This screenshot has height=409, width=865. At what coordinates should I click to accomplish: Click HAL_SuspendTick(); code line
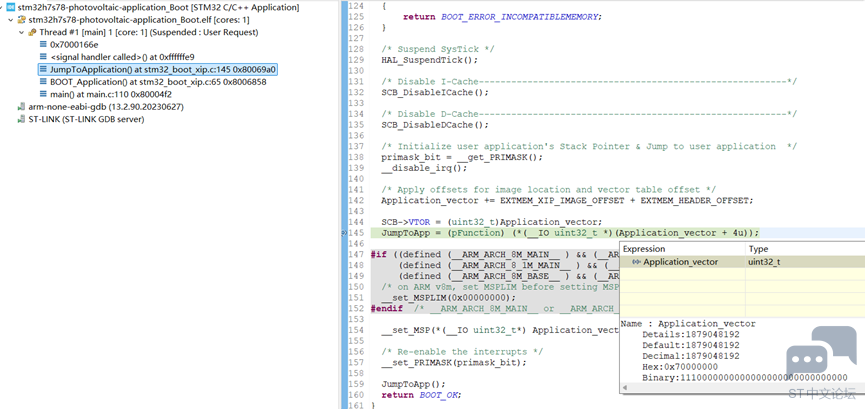(x=430, y=60)
